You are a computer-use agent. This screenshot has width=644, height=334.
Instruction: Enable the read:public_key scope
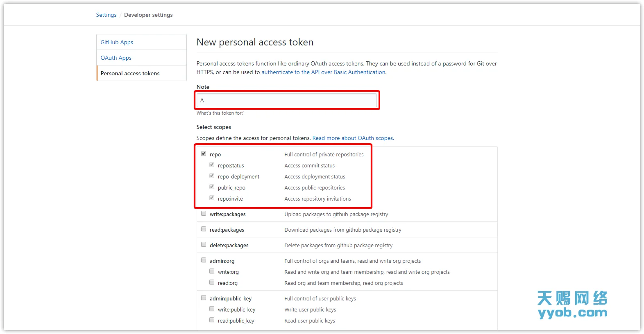point(212,319)
